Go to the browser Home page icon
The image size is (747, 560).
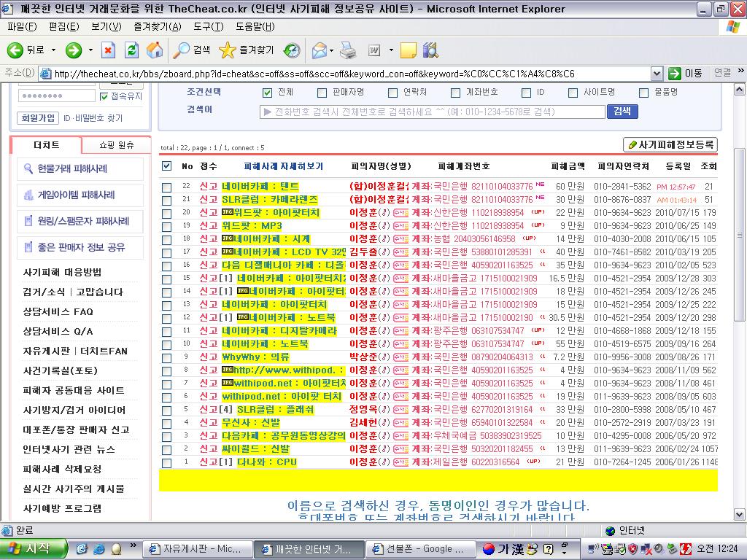155,50
